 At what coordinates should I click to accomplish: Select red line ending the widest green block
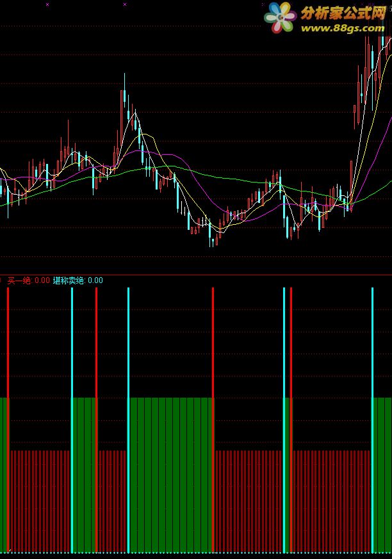pyautogui.click(x=213, y=420)
